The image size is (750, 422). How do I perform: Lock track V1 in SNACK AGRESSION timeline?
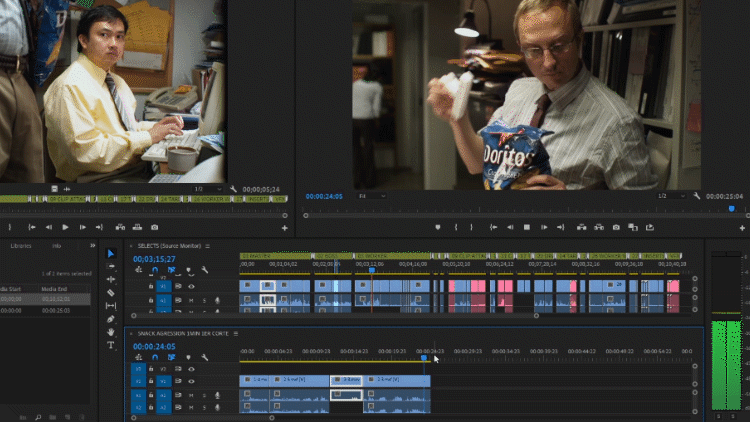[151, 381]
